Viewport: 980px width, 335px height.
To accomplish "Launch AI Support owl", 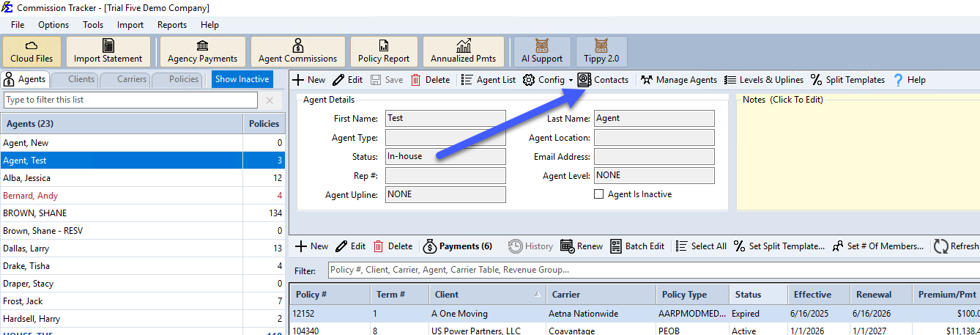I will pyautogui.click(x=542, y=51).
